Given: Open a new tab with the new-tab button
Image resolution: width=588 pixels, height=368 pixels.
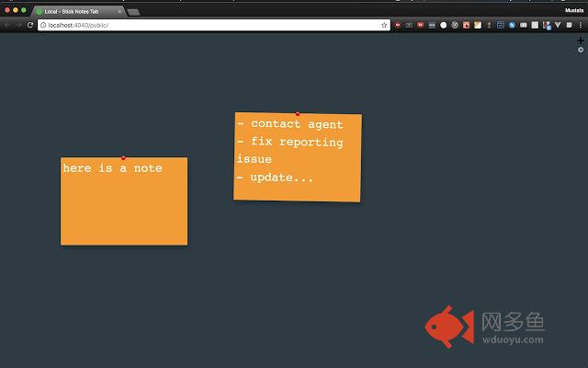Looking at the screenshot, I should [x=133, y=12].
